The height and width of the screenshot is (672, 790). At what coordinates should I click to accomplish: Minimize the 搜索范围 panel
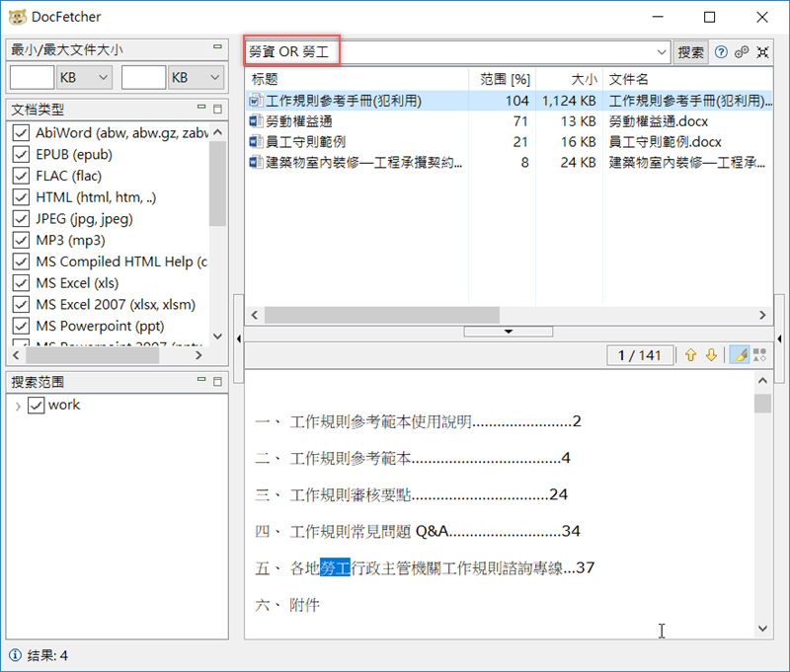point(201,379)
